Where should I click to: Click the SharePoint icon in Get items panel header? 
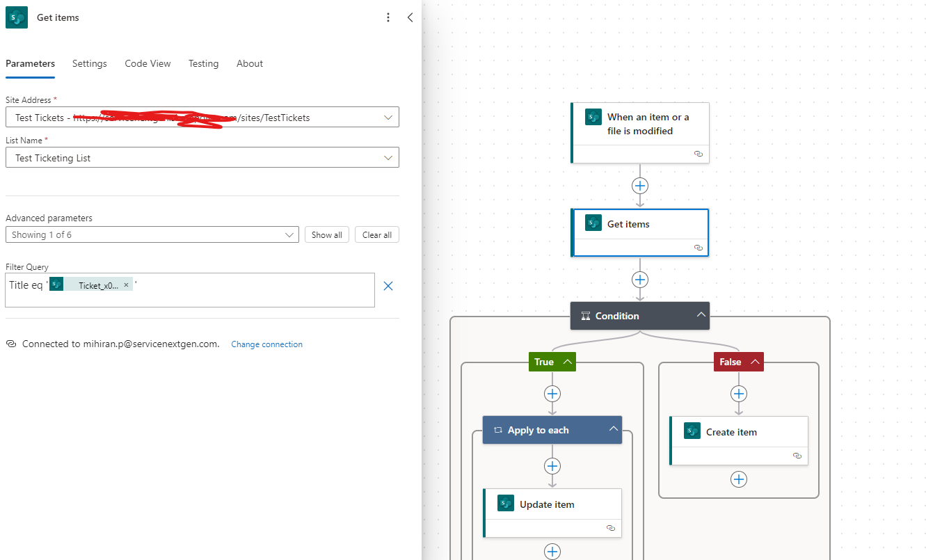(17, 17)
